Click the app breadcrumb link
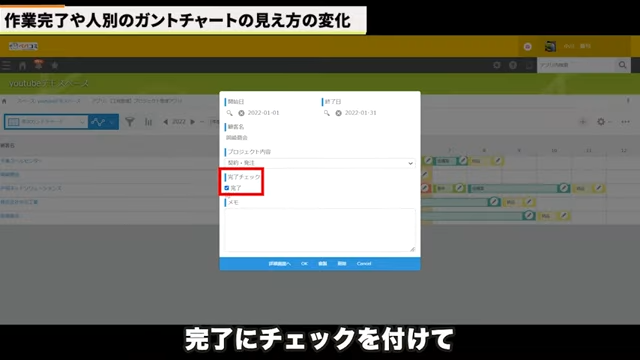 137,101
